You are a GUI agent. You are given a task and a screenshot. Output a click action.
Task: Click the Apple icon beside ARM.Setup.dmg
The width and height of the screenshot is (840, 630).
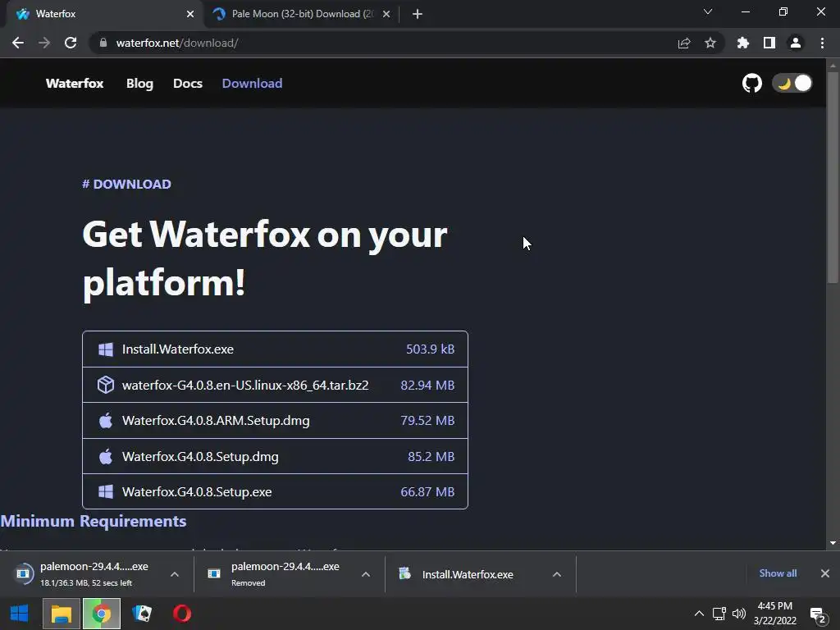pyautogui.click(x=106, y=420)
